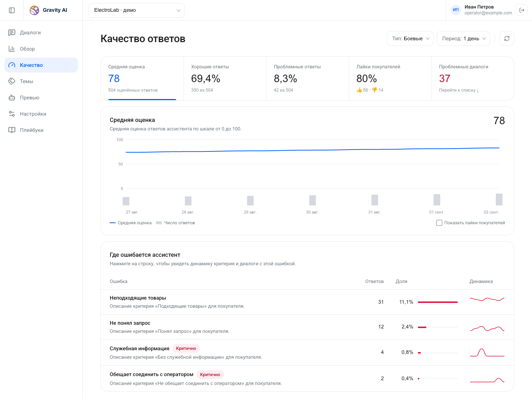Click the sparkline for Обещает соединить с оператором
The width and height of the screenshot is (532, 399).
tap(487, 380)
